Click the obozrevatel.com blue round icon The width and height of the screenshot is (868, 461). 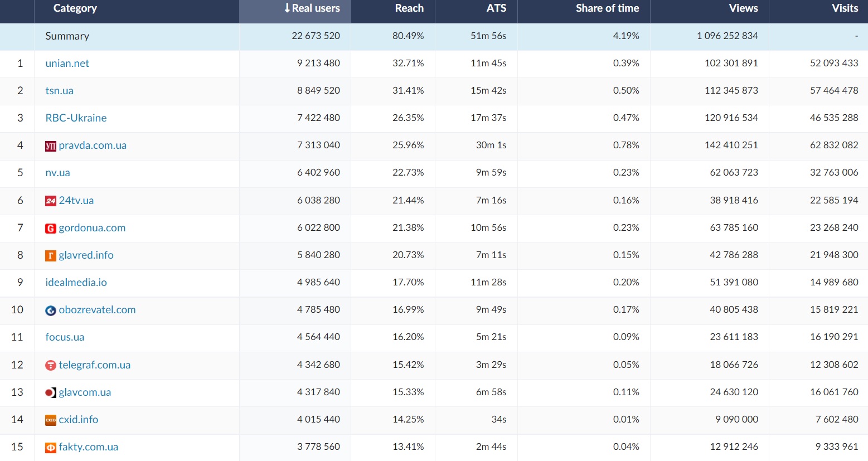(50, 310)
